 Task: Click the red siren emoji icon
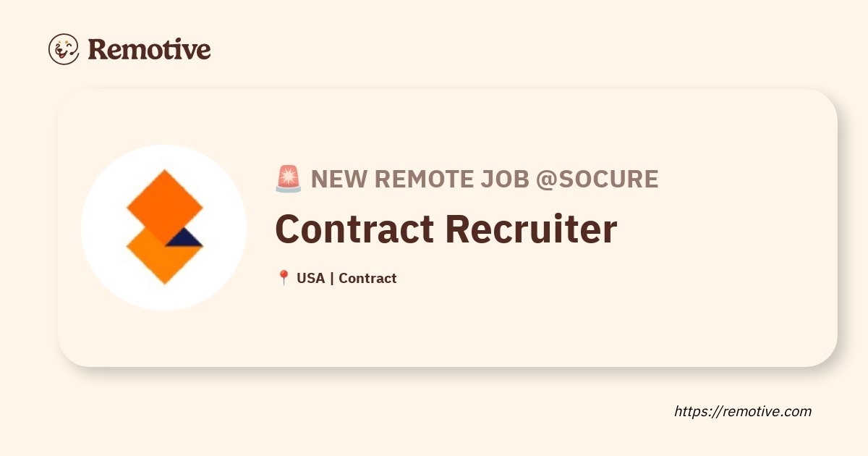pos(289,179)
